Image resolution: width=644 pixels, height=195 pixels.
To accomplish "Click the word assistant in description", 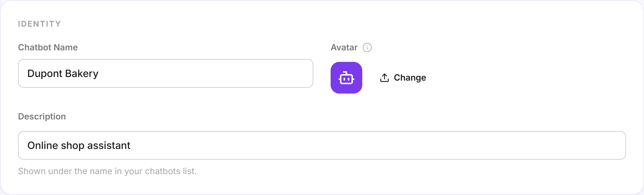I will pyautogui.click(x=109, y=145).
